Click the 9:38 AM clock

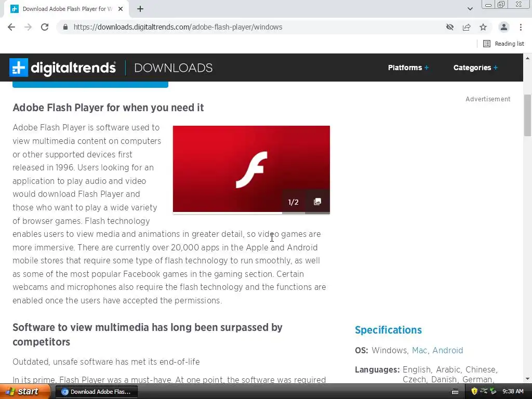tap(513, 392)
